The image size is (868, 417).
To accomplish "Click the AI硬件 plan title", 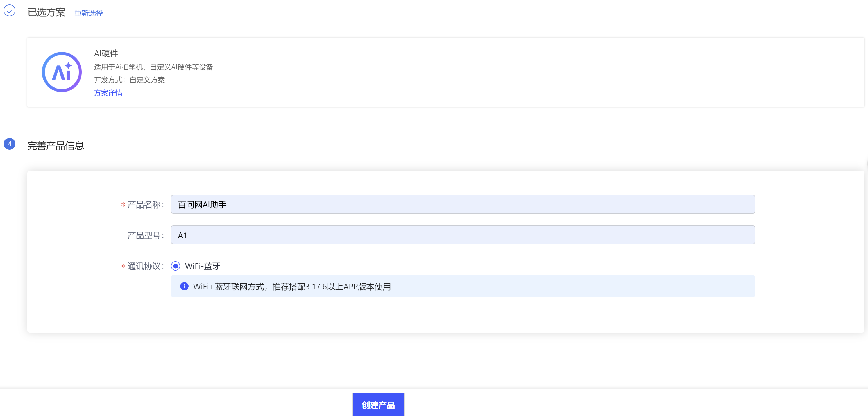I will pos(106,53).
